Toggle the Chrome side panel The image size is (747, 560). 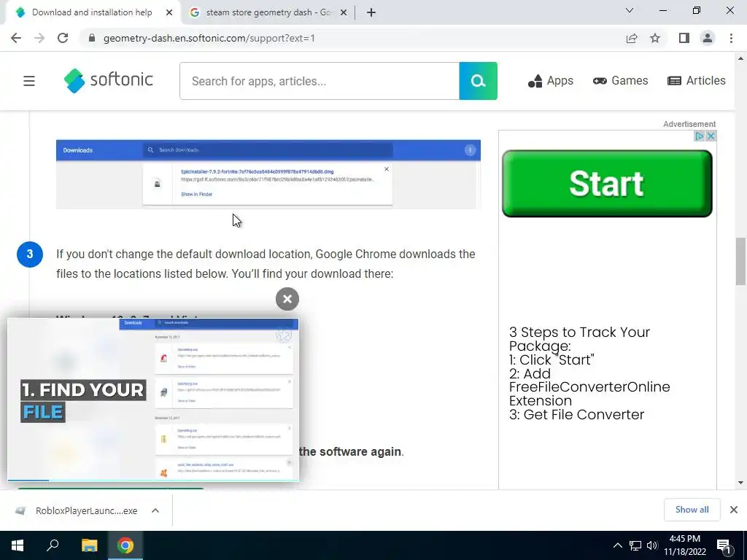[x=684, y=38]
